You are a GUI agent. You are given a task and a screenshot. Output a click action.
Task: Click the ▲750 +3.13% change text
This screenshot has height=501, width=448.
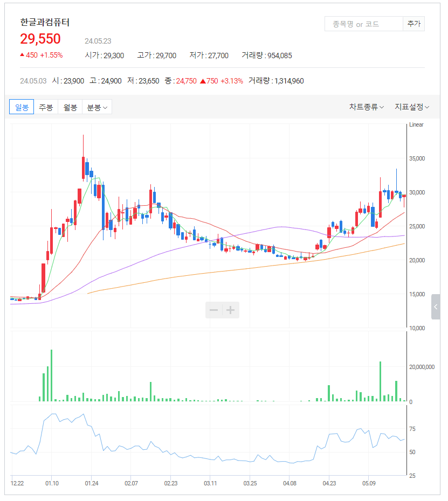coord(221,81)
